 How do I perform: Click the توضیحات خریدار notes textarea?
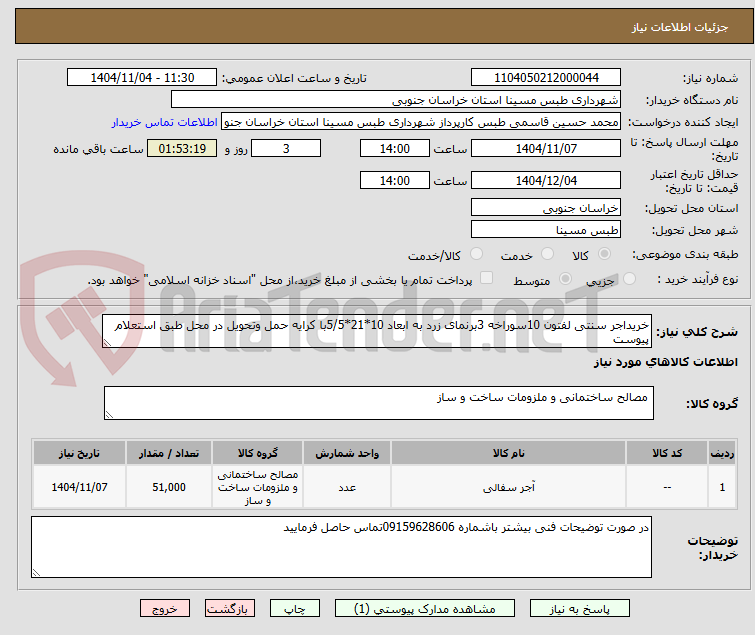pos(341,547)
